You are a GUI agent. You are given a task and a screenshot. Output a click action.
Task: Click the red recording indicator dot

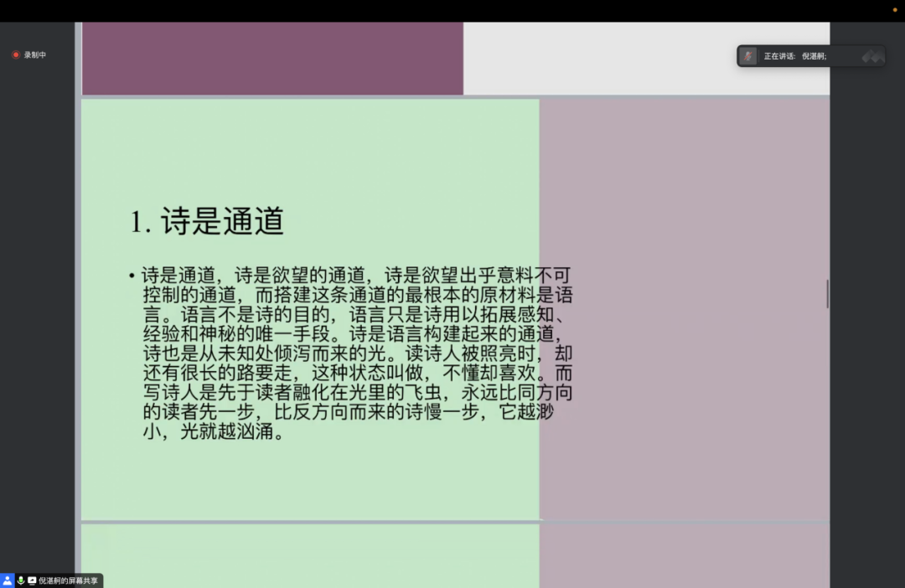[15, 55]
